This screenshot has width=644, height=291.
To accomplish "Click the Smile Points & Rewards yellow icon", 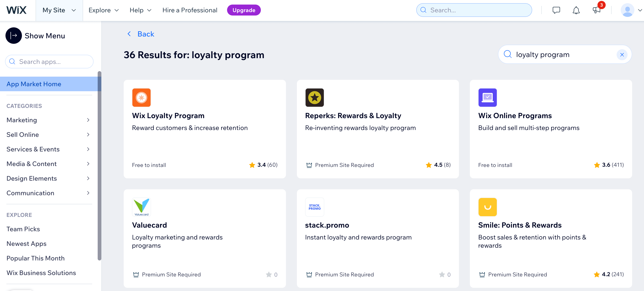I will coord(488,207).
